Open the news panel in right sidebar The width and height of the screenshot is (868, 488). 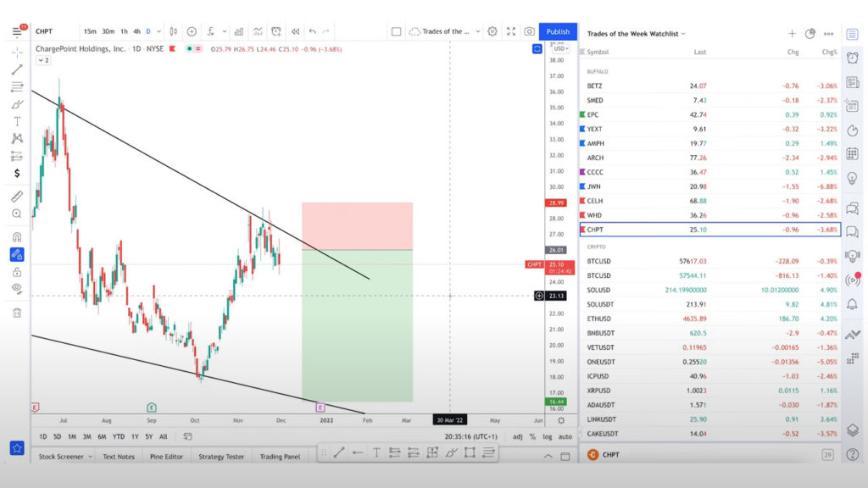[853, 82]
